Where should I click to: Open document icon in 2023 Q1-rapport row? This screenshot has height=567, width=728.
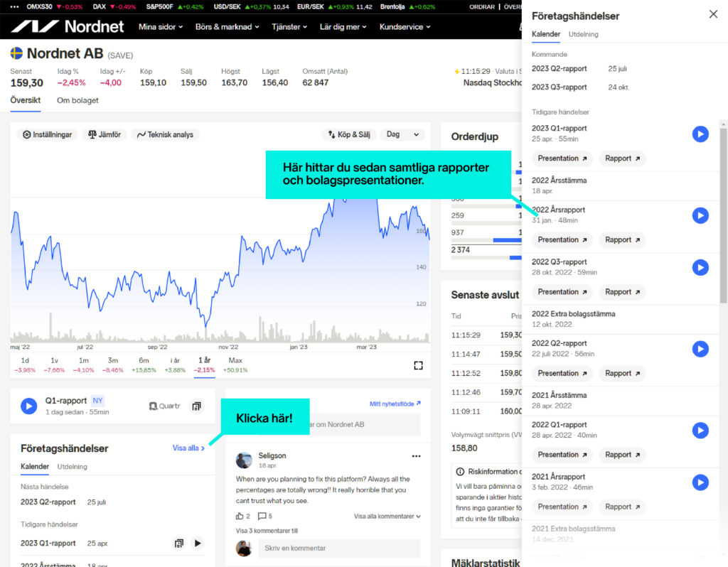pos(178,544)
